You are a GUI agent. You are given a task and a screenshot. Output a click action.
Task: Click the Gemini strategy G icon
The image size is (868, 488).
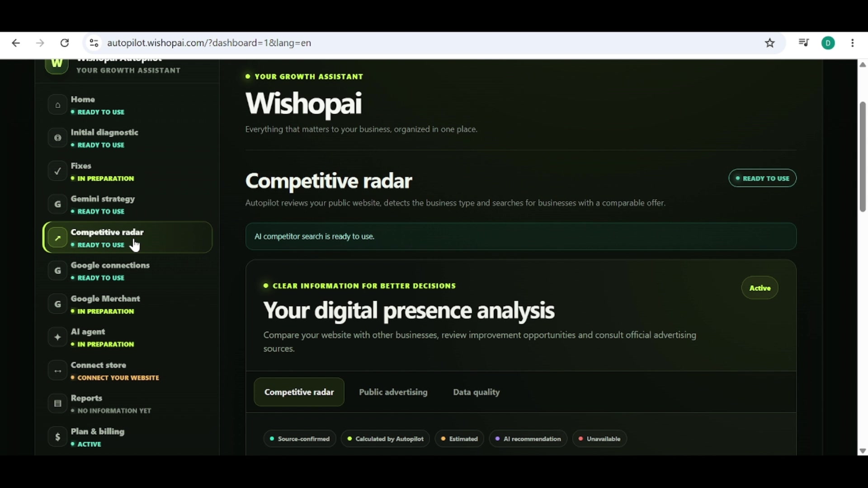tap(57, 204)
